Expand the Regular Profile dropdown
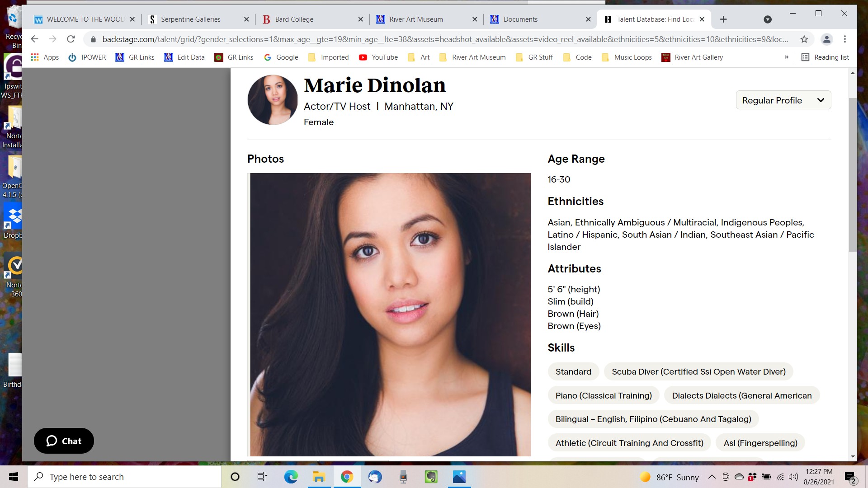 click(783, 100)
